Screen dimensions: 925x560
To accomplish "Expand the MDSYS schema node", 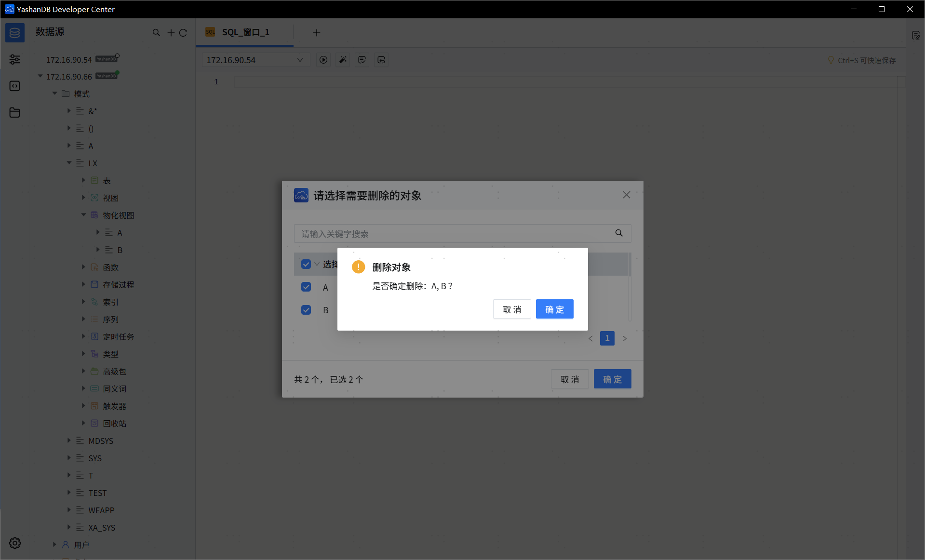I will (x=69, y=440).
